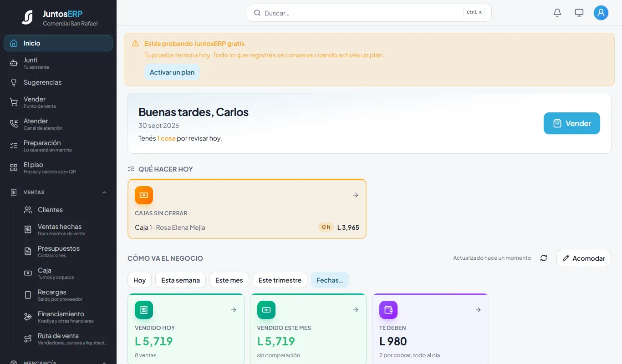622x364 pixels.
Task: Click Actualizado hace un momento text
Action: [492, 258]
